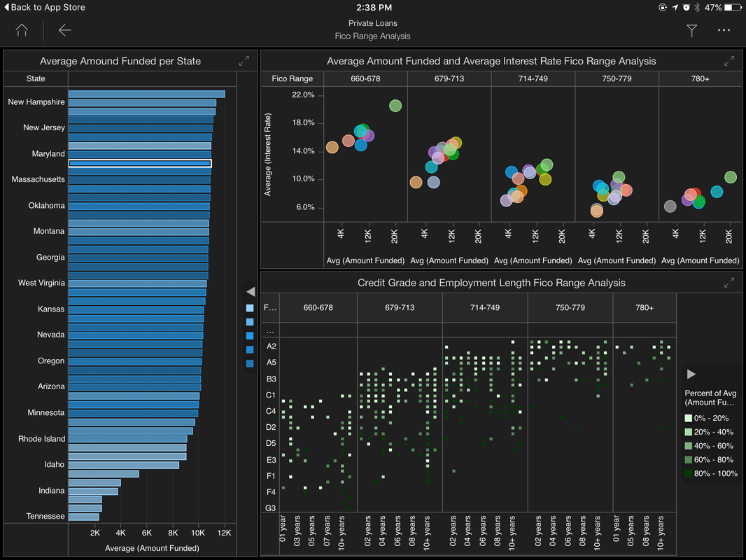Tap the State column header
The image size is (746, 560).
pos(36,78)
